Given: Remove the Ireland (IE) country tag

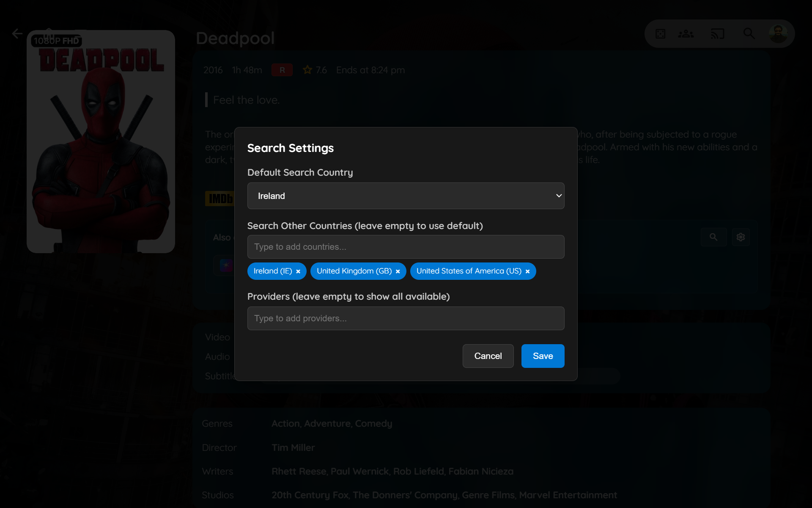Looking at the screenshot, I should click(298, 271).
